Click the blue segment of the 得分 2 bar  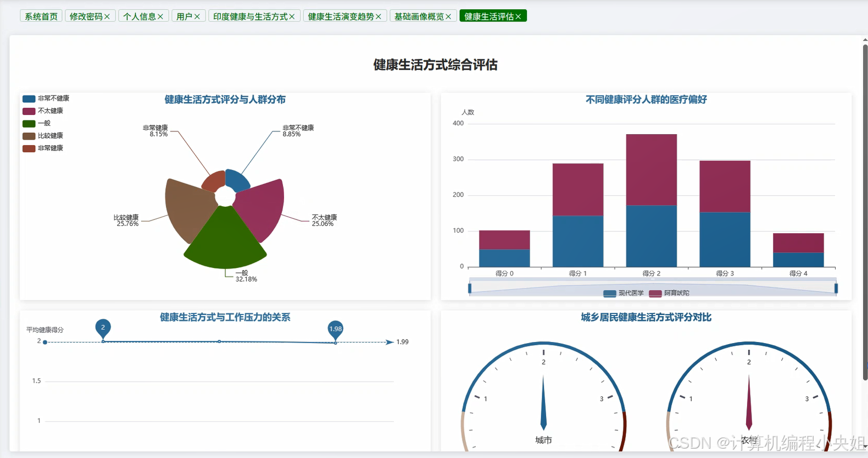click(652, 236)
